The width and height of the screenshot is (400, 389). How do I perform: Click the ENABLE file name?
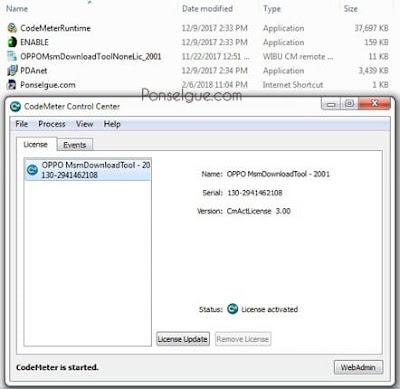[34, 42]
